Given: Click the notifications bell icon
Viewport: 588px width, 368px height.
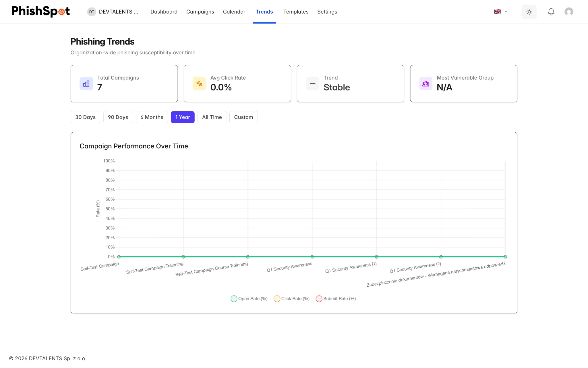Looking at the screenshot, I should (551, 12).
